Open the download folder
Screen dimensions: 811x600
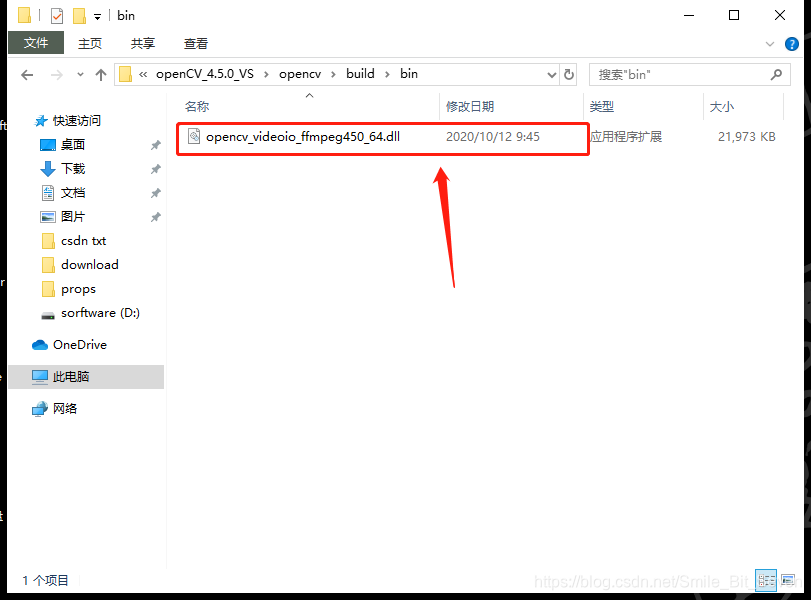89,264
